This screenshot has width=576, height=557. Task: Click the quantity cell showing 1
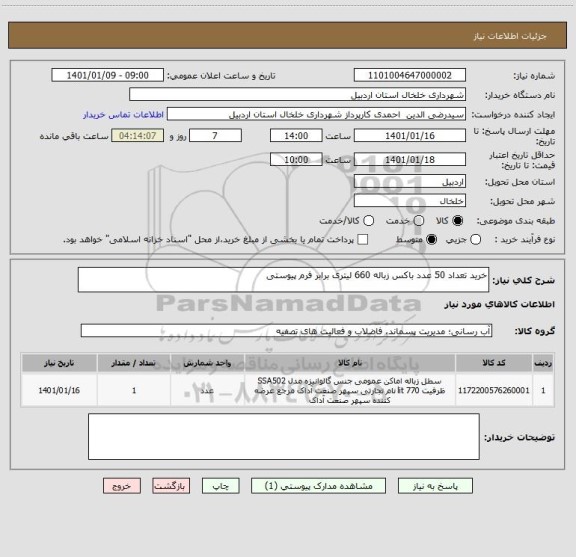tap(134, 390)
